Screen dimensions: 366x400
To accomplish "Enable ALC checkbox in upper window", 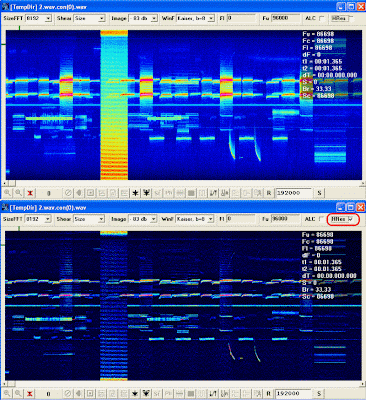I will point(322,18).
